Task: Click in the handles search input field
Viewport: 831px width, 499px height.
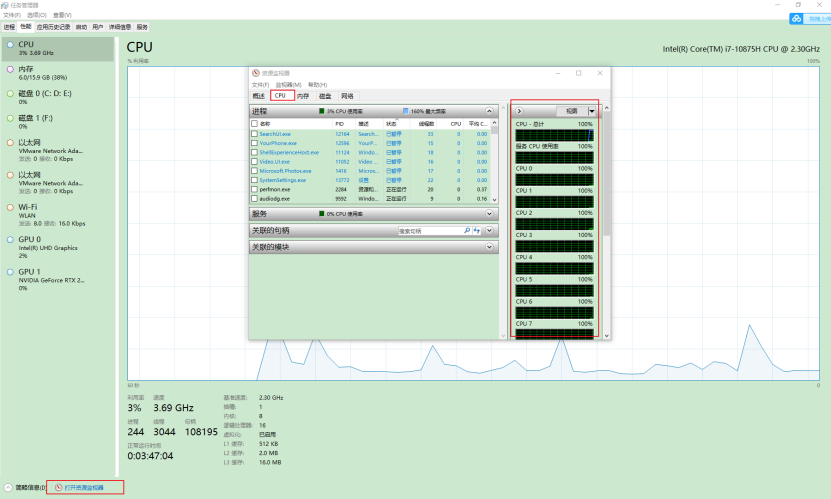Action: point(430,231)
